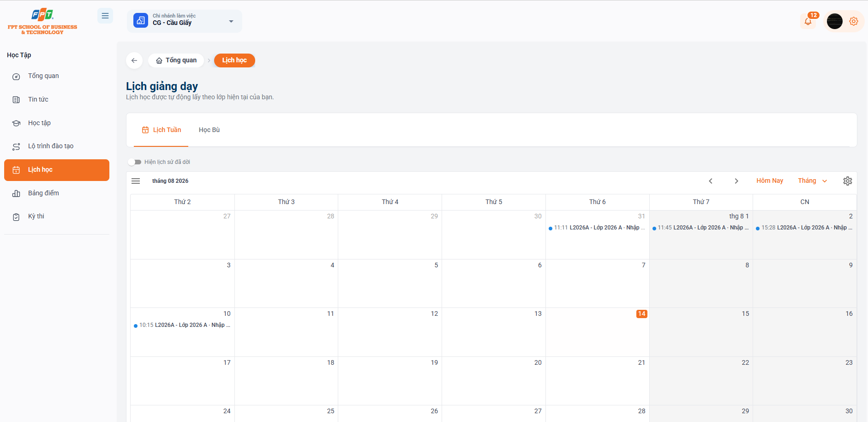Collapse the sidebar with the hamburger icon

coord(105,16)
